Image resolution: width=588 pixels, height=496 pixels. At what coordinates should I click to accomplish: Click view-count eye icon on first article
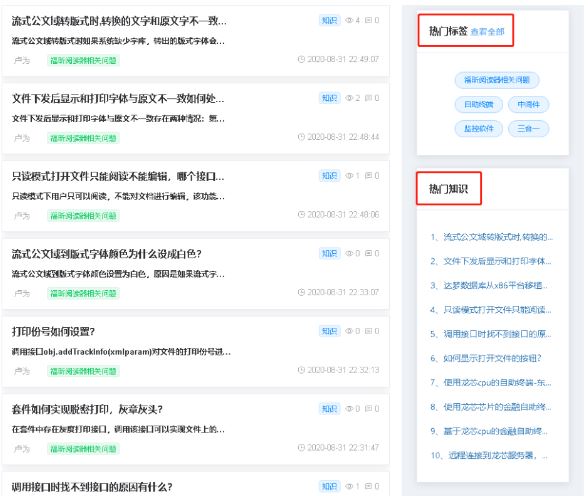[x=349, y=20]
